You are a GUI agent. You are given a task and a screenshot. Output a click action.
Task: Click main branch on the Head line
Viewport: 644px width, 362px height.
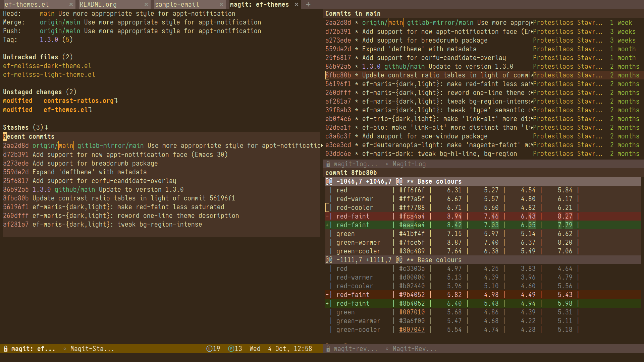click(x=47, y=13)
